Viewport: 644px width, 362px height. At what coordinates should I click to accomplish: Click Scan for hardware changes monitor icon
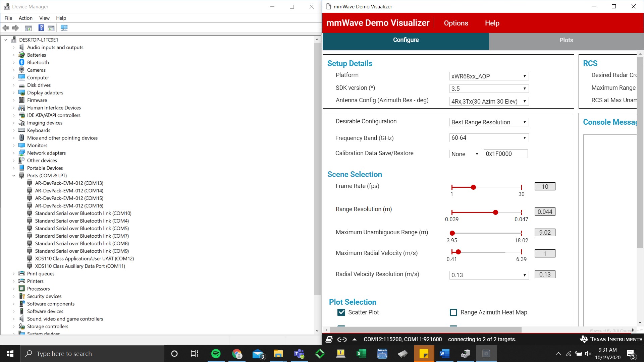point(64,28)
